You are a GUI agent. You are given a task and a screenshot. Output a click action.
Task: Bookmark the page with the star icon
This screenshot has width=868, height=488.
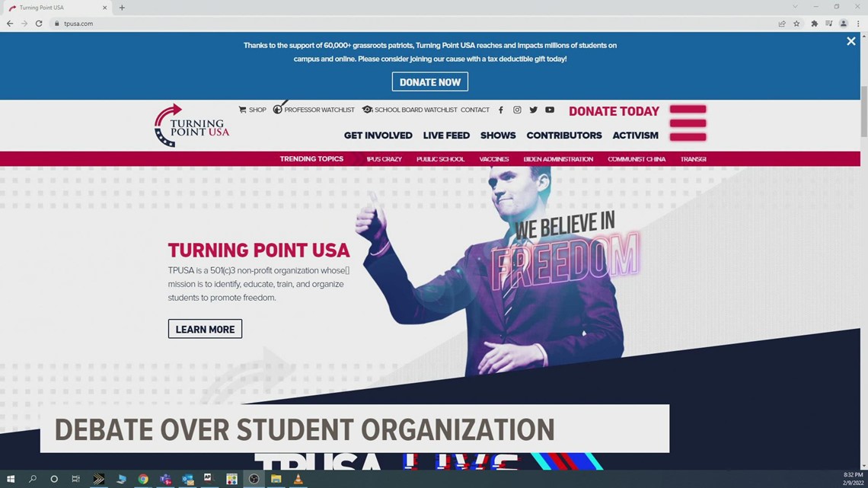click(x=796, y=24)
